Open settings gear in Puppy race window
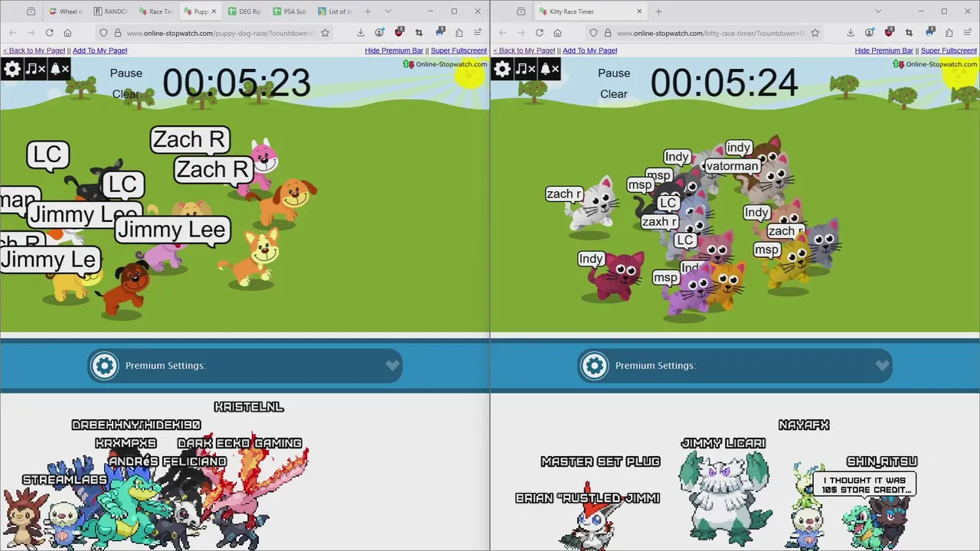 12,69
